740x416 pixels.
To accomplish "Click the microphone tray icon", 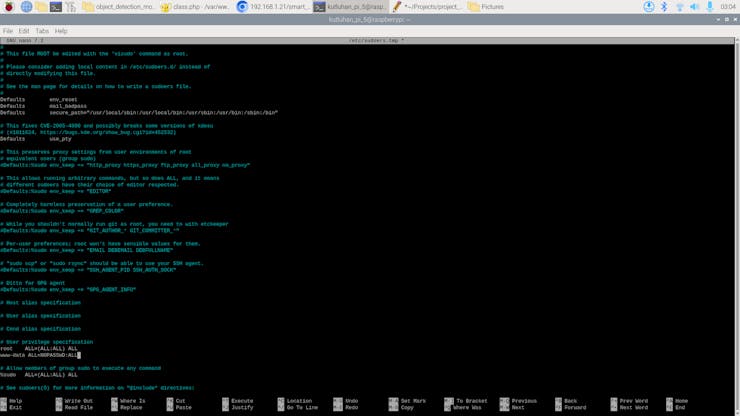I will tap(709, 7).
